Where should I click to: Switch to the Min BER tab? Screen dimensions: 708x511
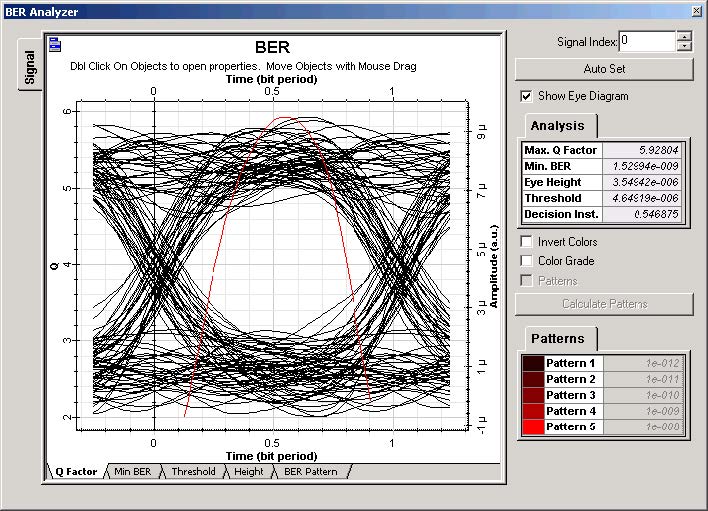[133, 471]
